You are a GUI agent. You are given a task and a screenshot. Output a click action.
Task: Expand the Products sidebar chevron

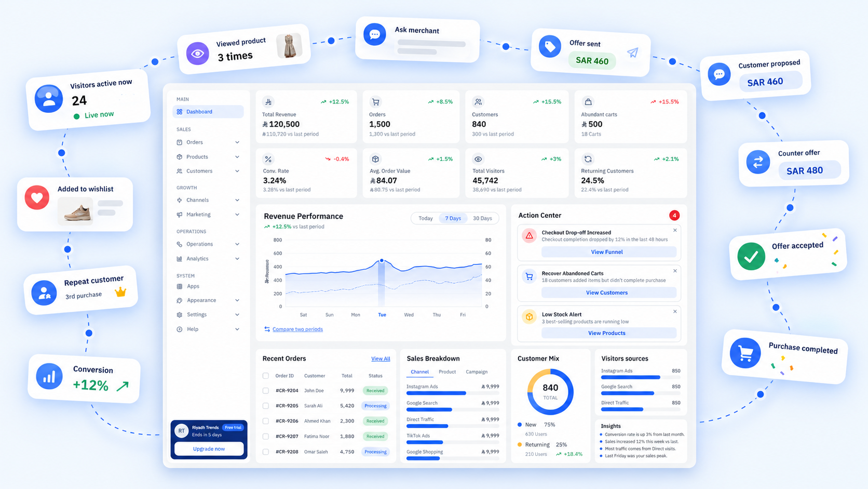click(x=237, y=157)
